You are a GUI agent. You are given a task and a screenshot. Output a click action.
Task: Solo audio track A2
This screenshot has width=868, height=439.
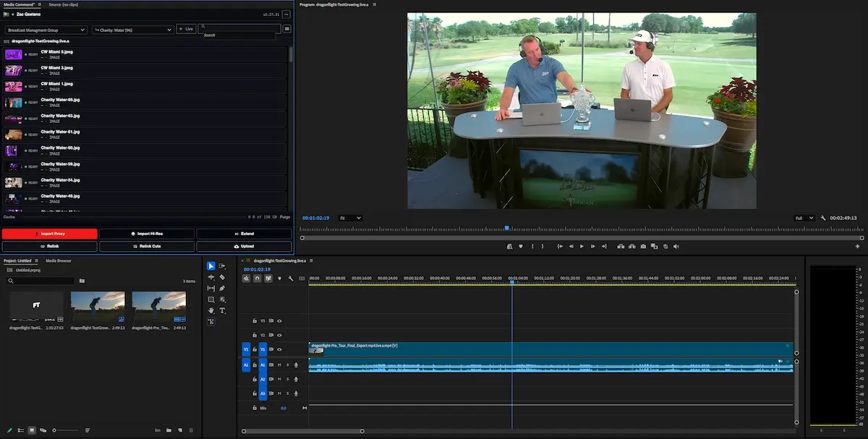coord(287,379)
